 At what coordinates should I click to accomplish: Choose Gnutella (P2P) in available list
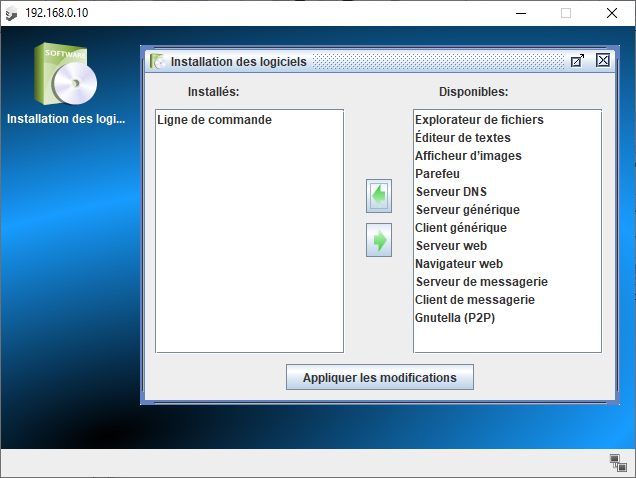pyautogui.click(x=455, y=318)
